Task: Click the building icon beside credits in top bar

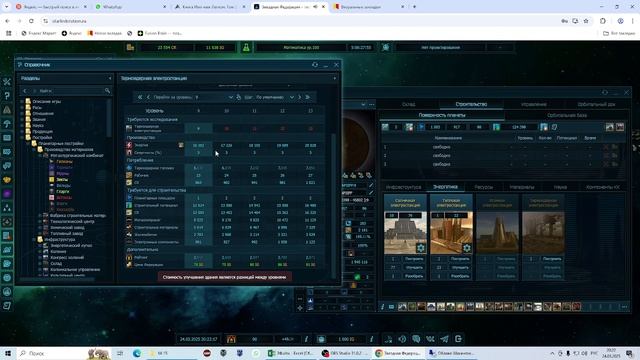Action: pyautogui.click(x=130, y=47)
